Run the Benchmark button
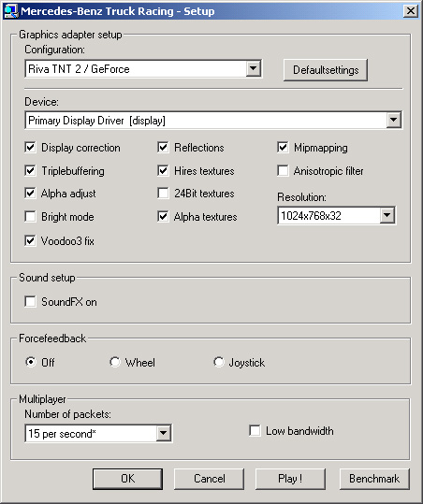 374,479
